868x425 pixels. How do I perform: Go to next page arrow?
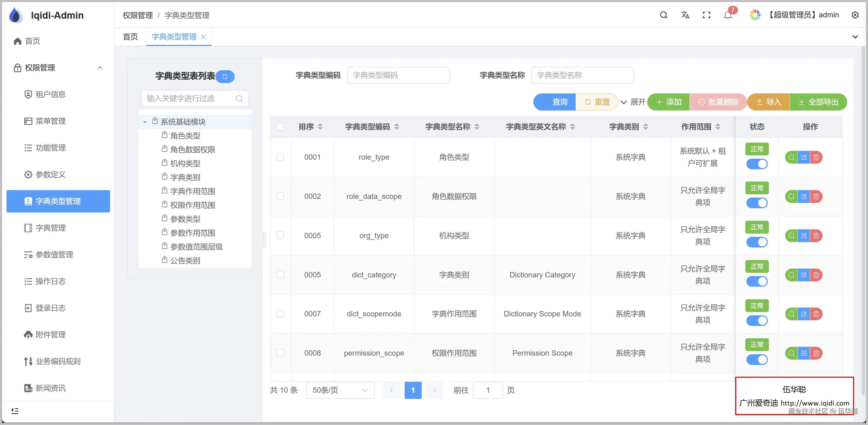[x=434, y=390]
